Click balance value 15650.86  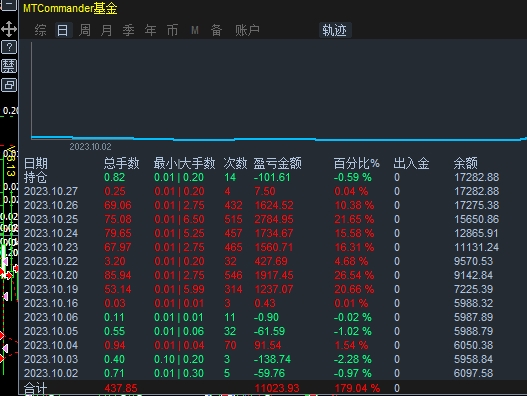point(477,219)
